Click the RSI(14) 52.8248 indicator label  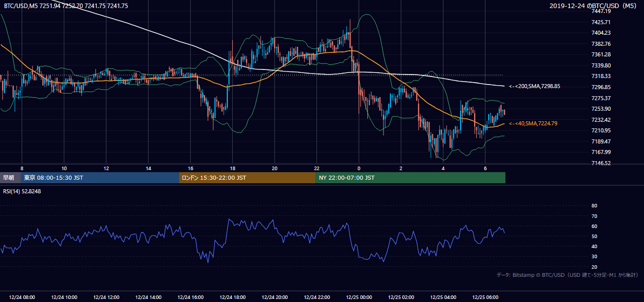(x=22, y=191)
